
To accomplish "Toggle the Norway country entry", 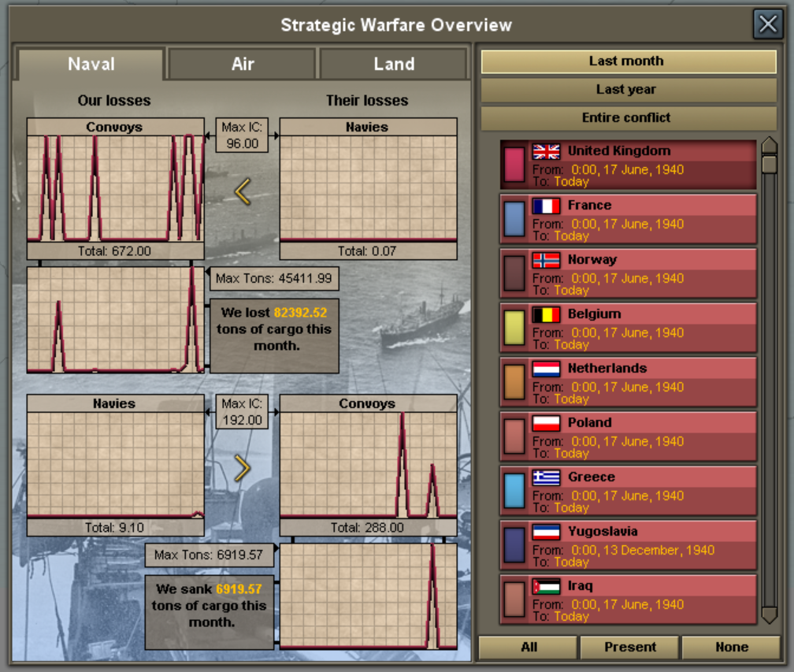I will click(629, 273).
